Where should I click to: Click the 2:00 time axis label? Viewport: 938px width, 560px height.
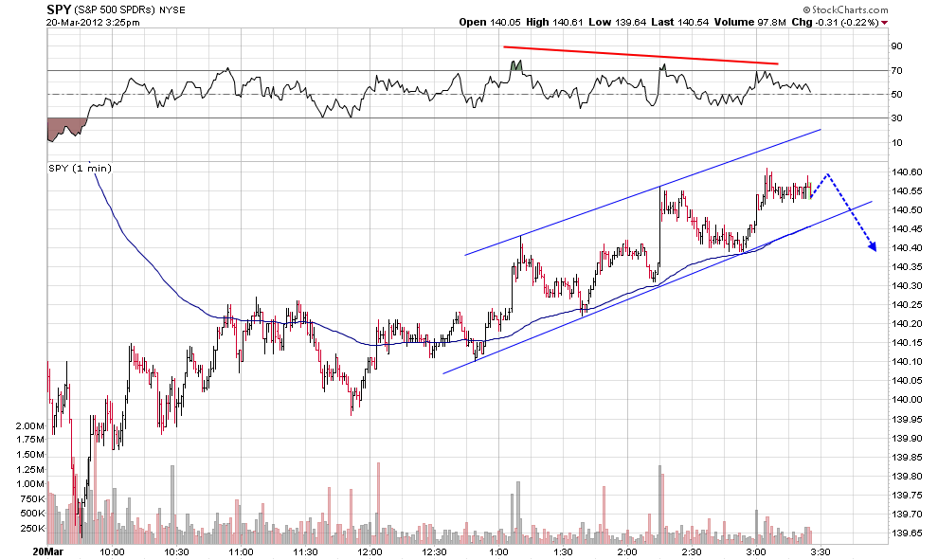(627, 551)
